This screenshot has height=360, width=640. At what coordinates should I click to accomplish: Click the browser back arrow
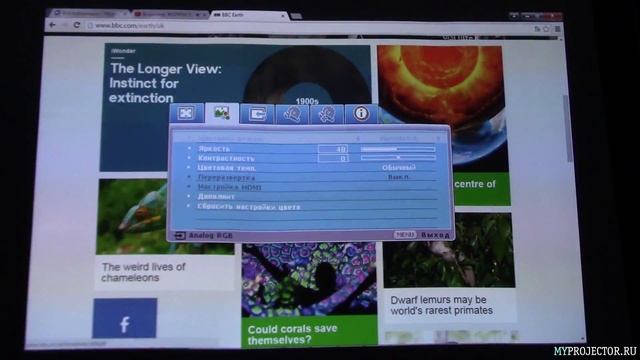point(52,25)
